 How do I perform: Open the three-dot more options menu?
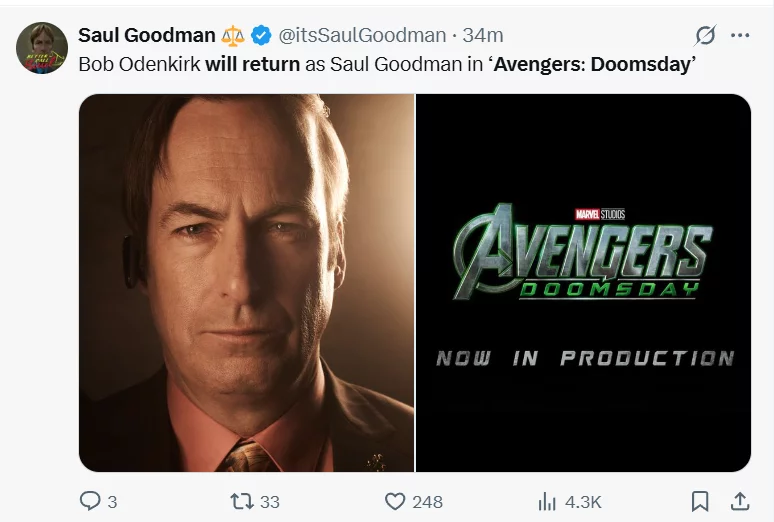point(740,36)
